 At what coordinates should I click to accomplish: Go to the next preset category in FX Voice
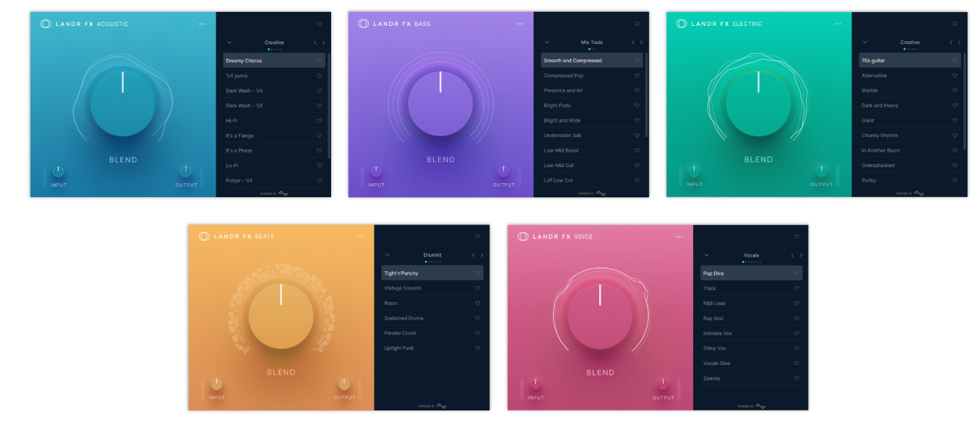801,255
